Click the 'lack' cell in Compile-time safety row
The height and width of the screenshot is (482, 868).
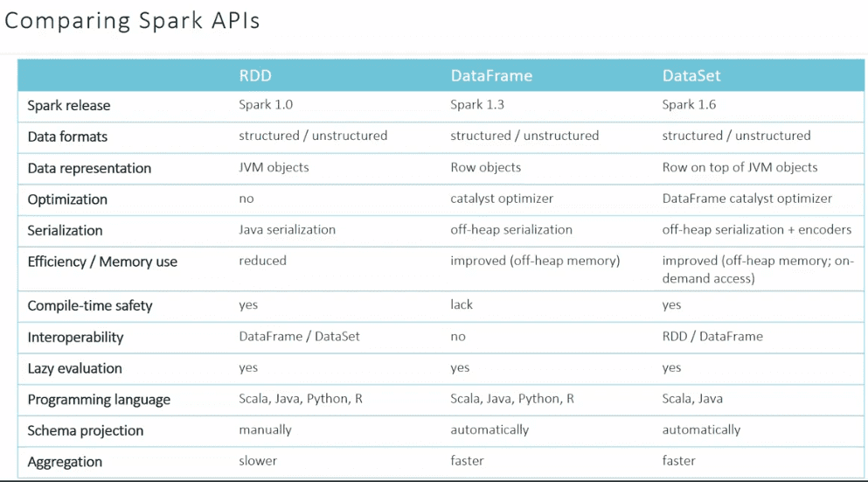point(462,305)
